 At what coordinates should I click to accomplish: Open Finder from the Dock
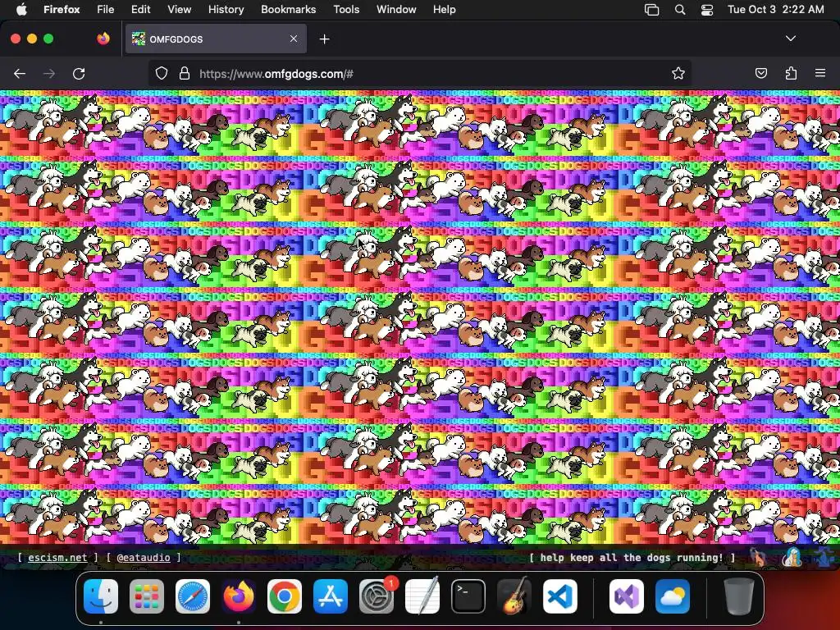tap(101, 596)
